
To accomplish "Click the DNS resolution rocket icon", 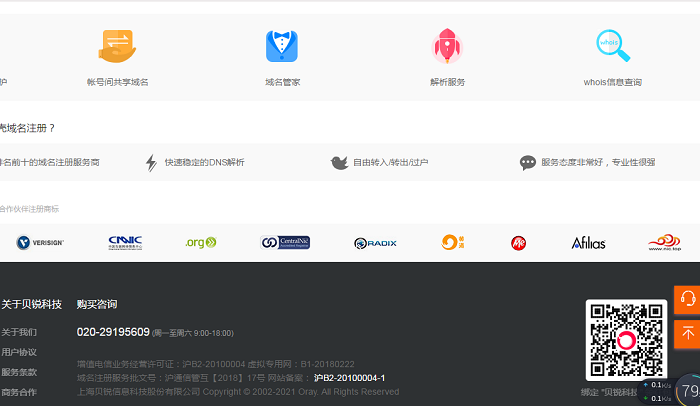I will [x=447, y=46].
